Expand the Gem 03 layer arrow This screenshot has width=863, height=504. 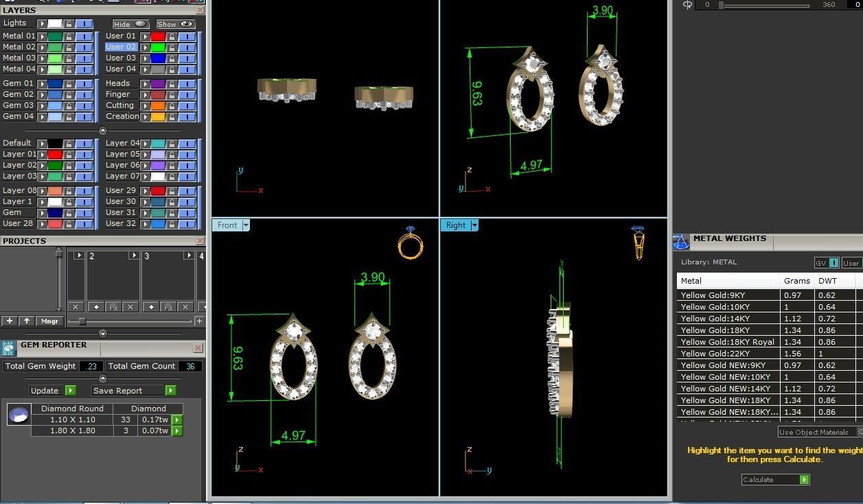(x=43, y=106)
